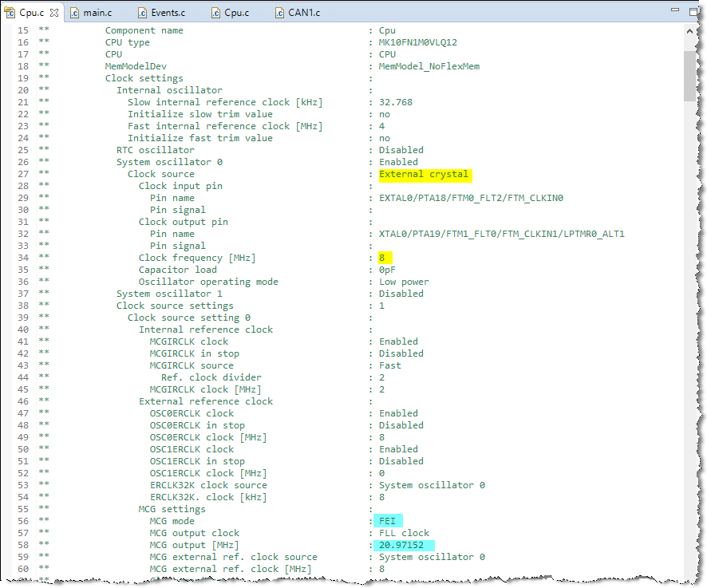Click the C file icon on the main.c tab

tap(75, 13)
